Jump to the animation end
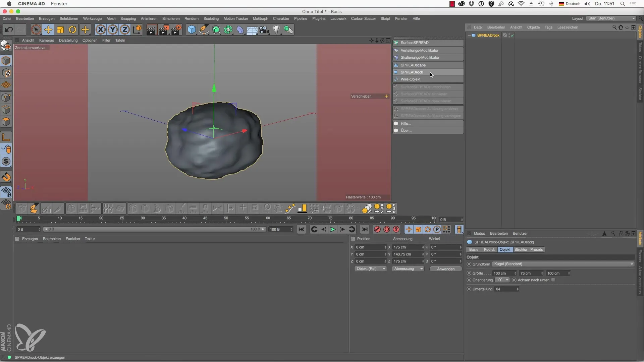The height and width of the screenshot is (362, 644). [x=365, y=230]
